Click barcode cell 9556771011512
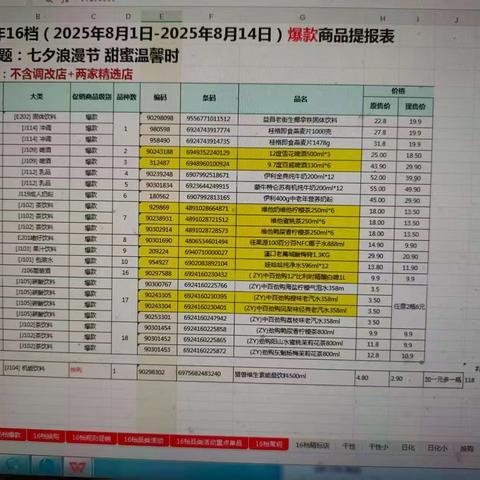This screenshot has height=480, width=480. point(209,119)
